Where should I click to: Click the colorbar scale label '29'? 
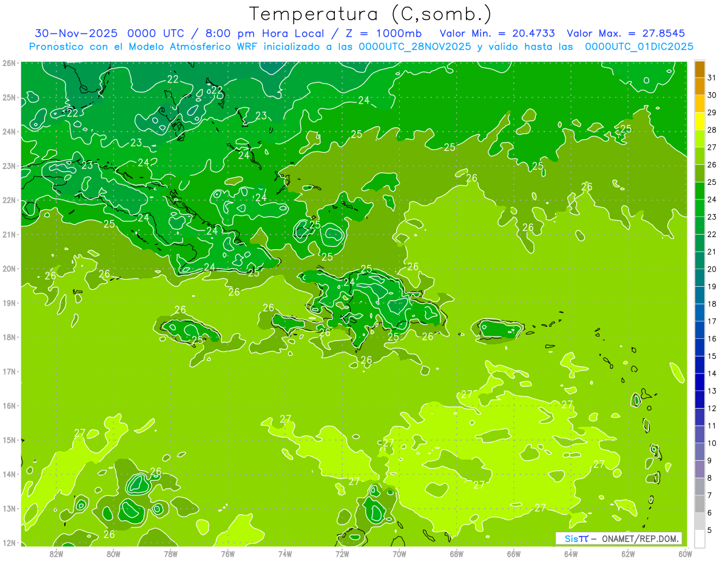712,112
